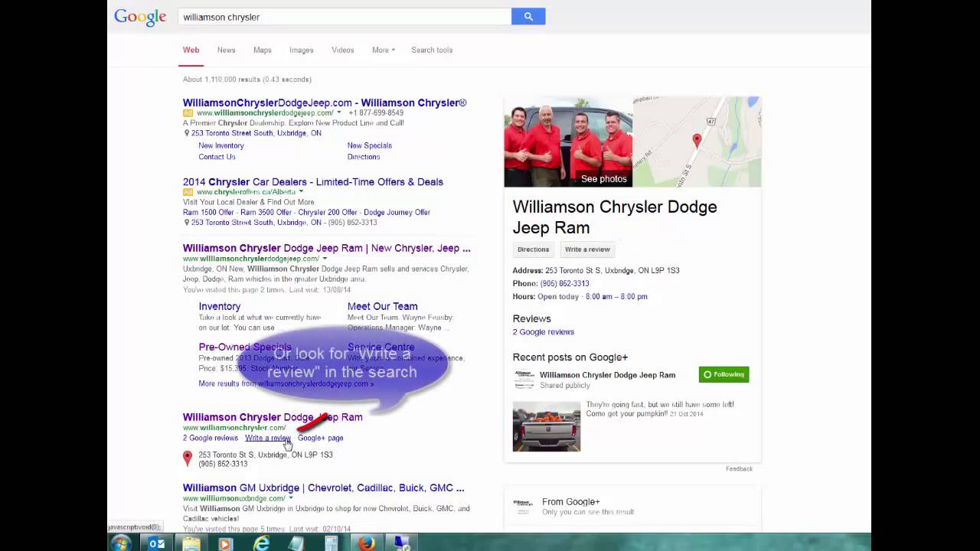This screenshot has height=551, width=980.
Task: Open the Inventory sitelink
Action: click(x=220, y=306)
